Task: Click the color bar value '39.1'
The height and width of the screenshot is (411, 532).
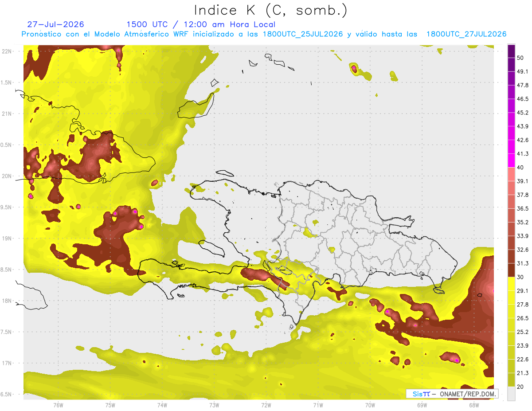Action: pos(523,181)
